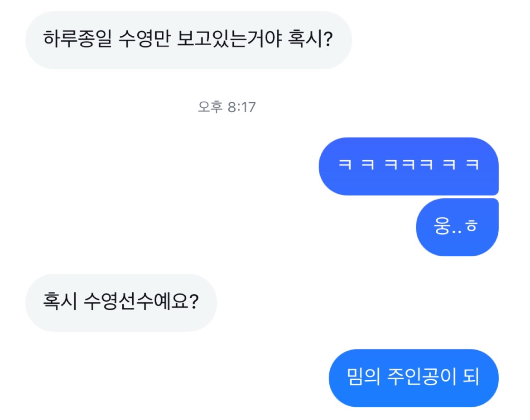This screenshot has height=420, width=530.
Task: Click "주인공이" in the last blue bubble
Action: [421, 378]
